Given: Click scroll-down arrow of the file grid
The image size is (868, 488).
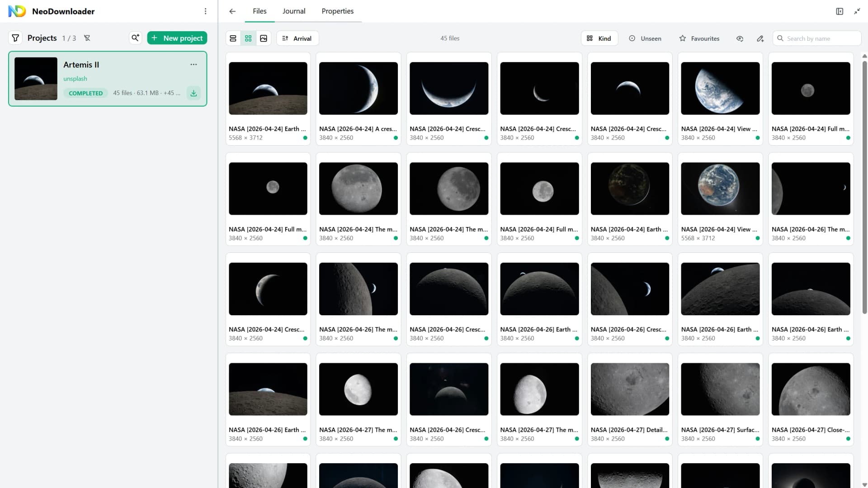Looking at the screenshot, I should 864,485.
